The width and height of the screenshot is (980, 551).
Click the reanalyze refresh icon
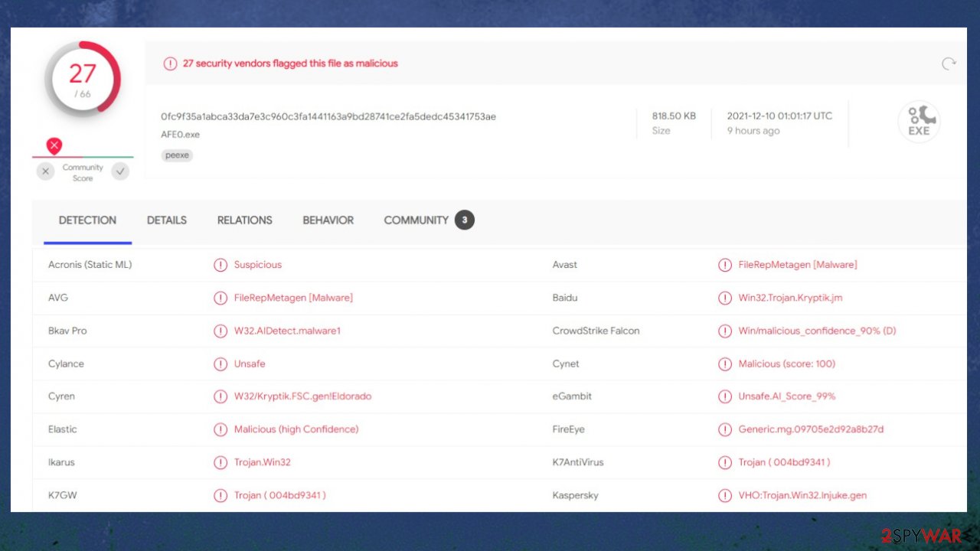[949, 64]
